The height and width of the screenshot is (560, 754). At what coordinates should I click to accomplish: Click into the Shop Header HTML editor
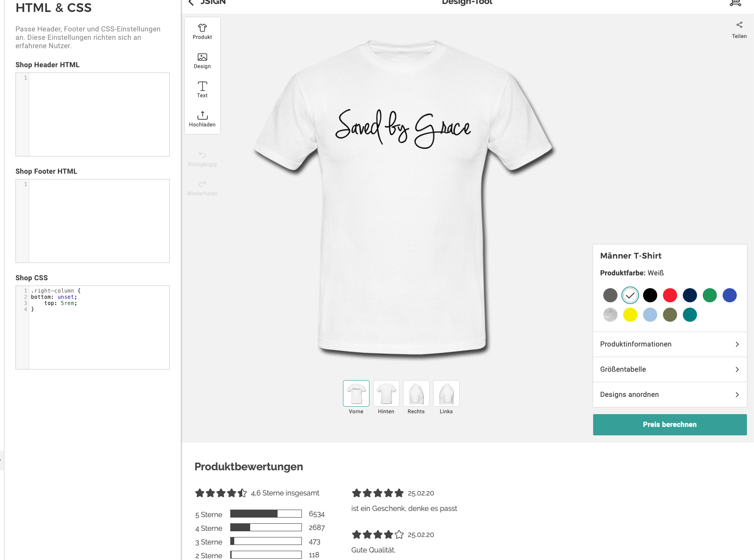click(x=99, y=114)
